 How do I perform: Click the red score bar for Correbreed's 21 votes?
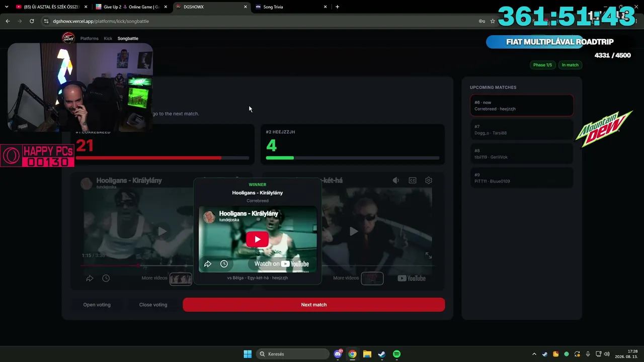coord(163,158)
